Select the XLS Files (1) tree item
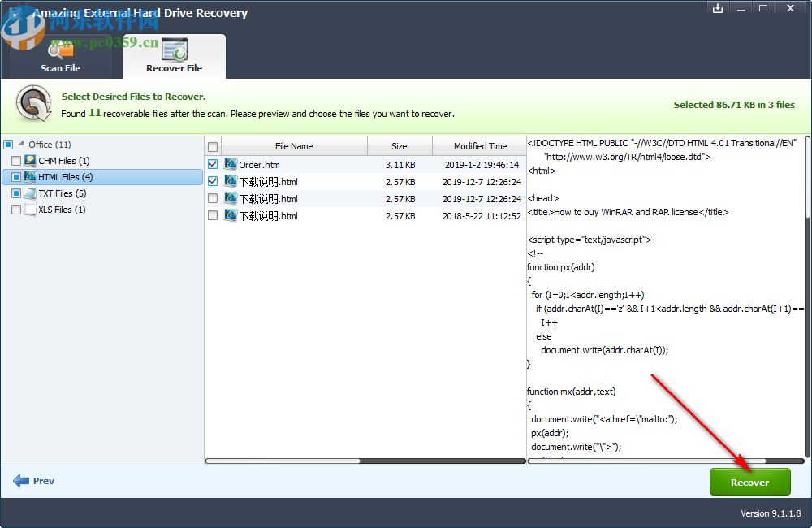Image resolution: width=812 pixels, height=528 pixels. (63, 210)
